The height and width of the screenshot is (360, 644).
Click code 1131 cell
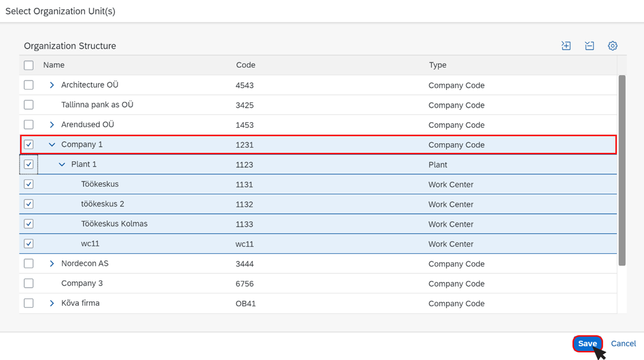(x=244, y=184)
